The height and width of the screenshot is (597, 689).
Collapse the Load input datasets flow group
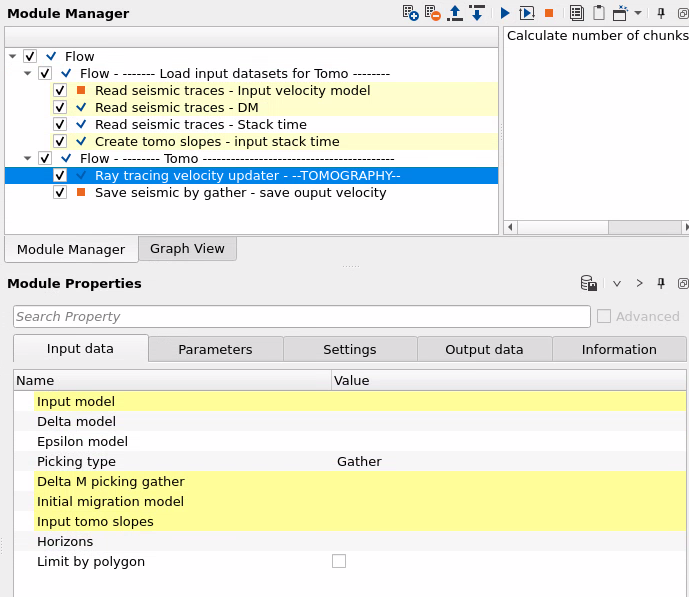[x=27, y=74]
